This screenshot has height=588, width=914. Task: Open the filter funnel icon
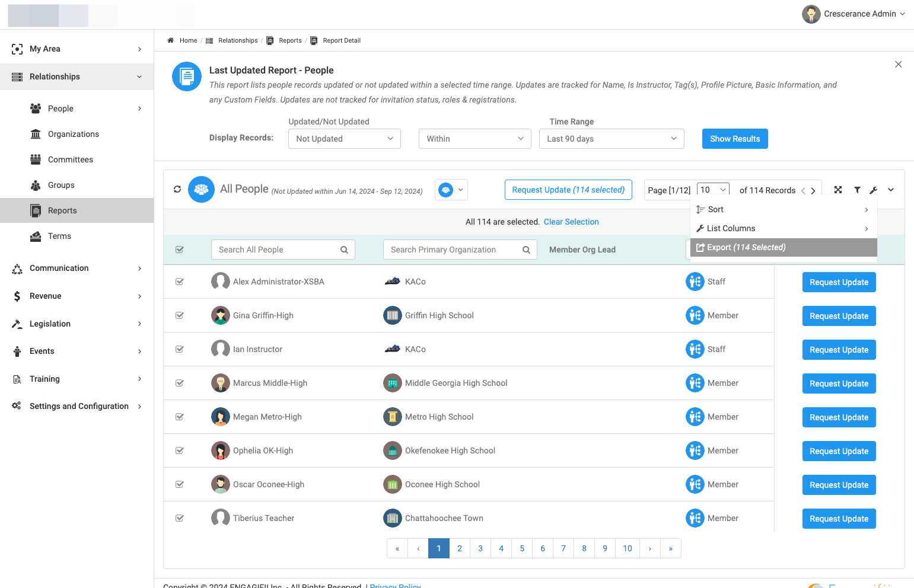point(857,190)
